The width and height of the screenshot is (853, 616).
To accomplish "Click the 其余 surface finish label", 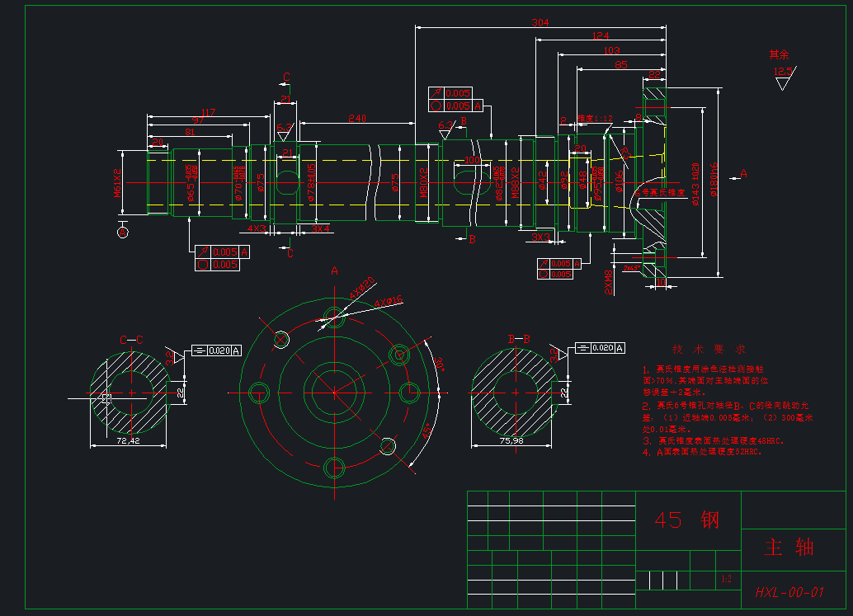I will click(x=779, y=54).
